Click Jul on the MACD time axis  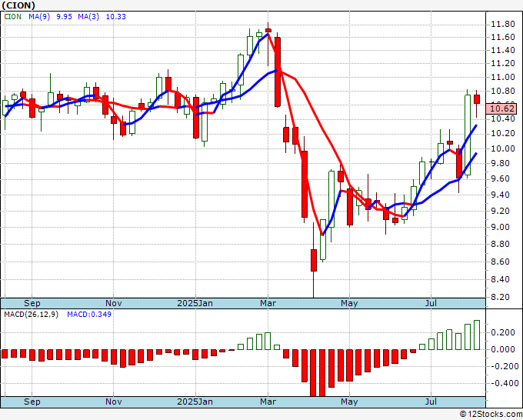point(431,402)
